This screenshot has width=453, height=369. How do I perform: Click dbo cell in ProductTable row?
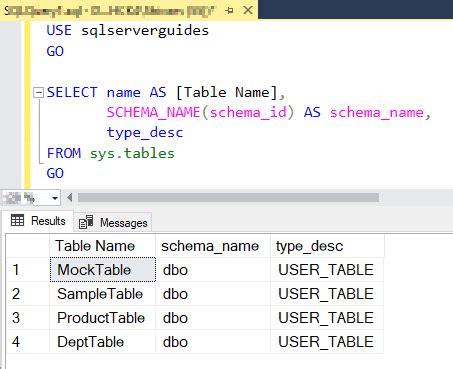(x=213, y=318)
